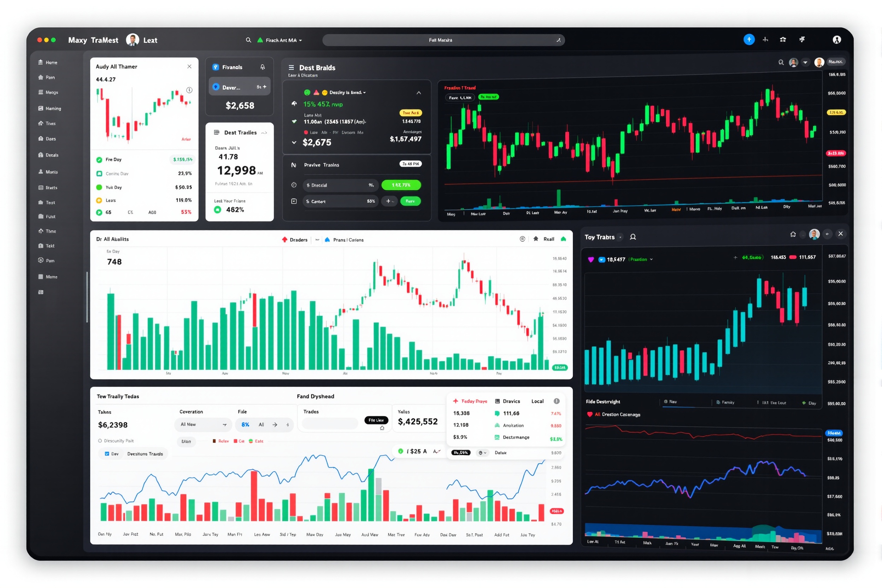Select the Meogs list icon in sidebar
This screenshot has height=588, width=882.
click(41, 92)
